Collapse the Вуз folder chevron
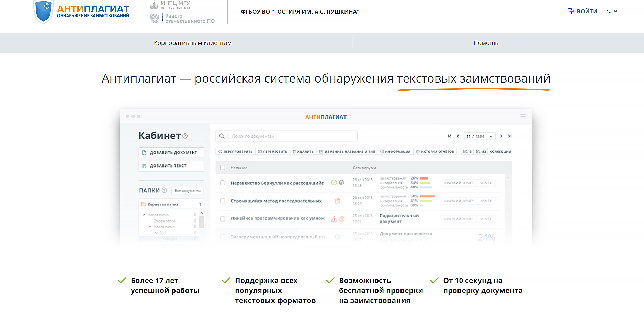Screen dimensions: 644x313 [156, 233]
